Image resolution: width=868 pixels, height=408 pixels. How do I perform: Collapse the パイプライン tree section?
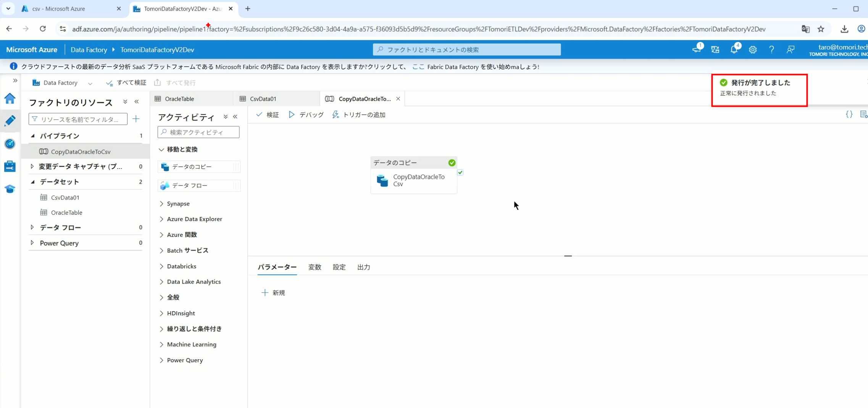pos(33,136)
